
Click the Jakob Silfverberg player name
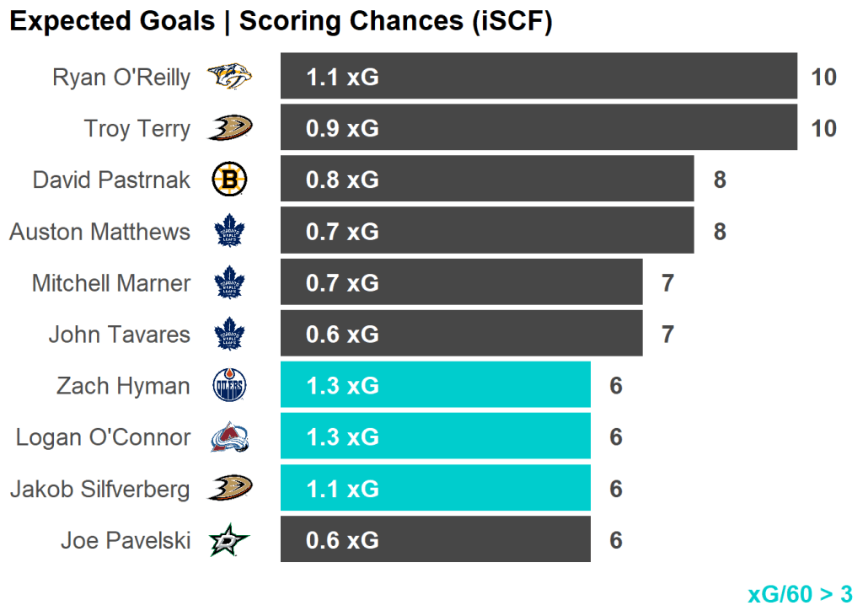click(100, 489)
